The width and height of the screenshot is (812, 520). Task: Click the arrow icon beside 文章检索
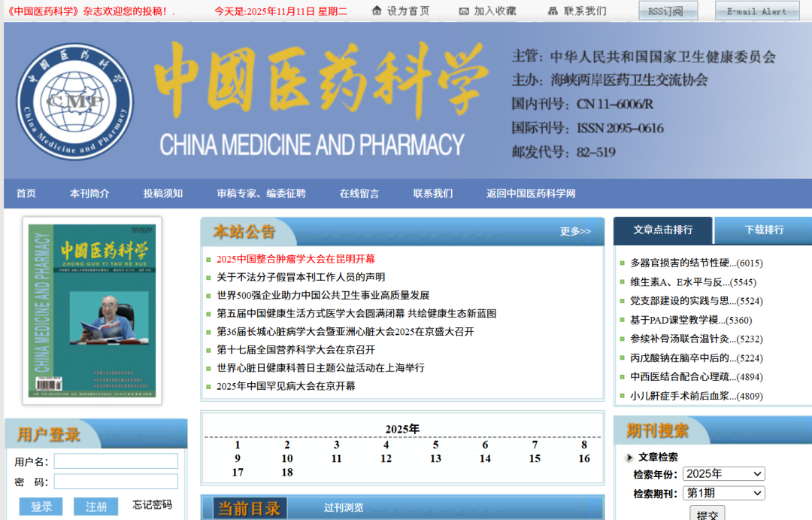coord(629,458)
